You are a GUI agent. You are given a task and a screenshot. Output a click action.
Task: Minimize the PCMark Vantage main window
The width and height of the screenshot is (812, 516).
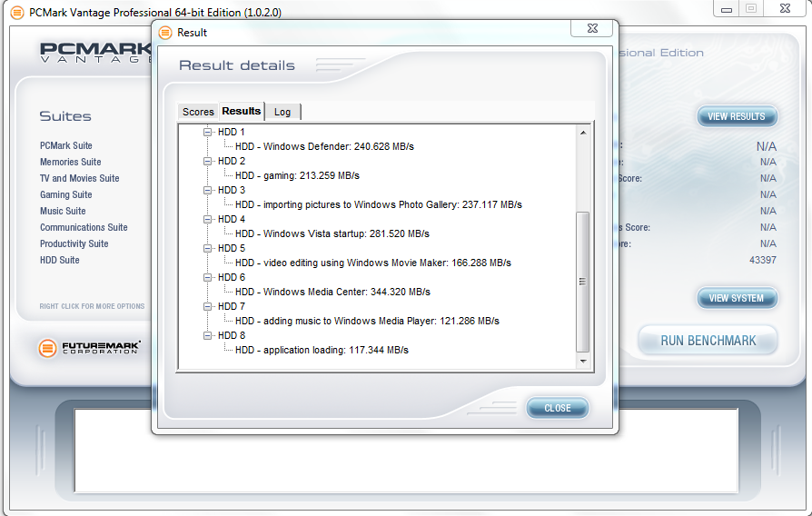726,9
